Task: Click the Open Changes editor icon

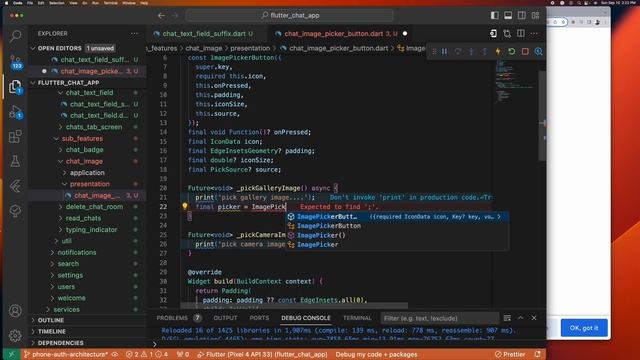Action: (493, 33)
